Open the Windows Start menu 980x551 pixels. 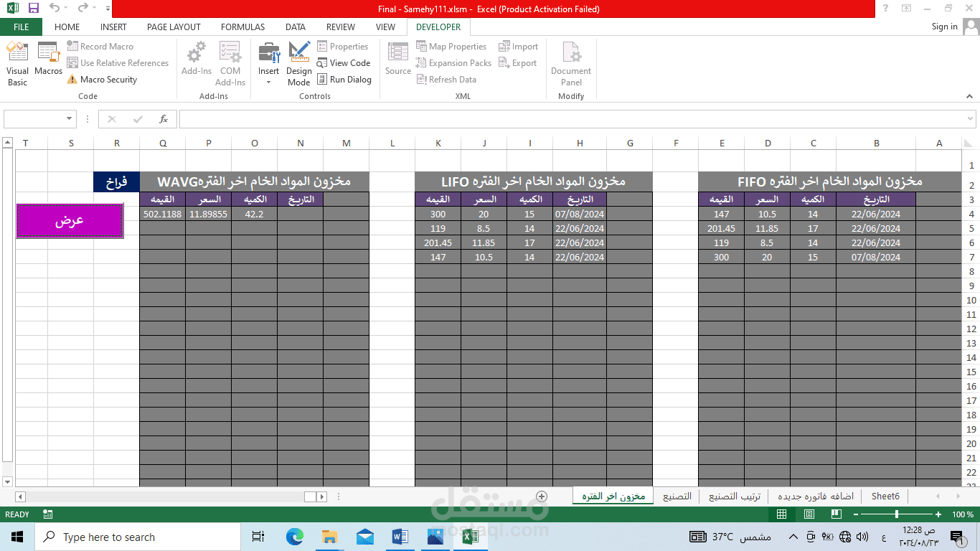coord(17,537)
